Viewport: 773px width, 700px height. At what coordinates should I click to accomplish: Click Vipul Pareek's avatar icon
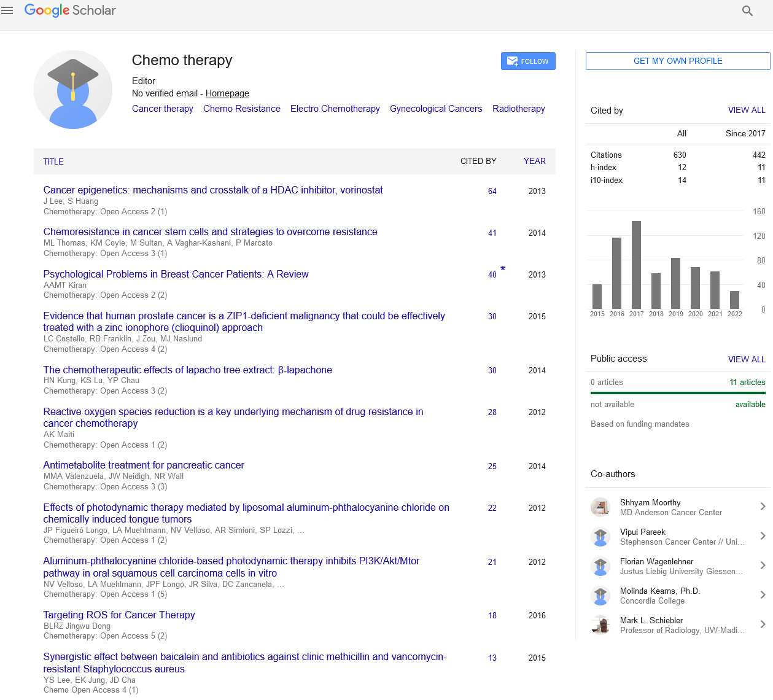[600, 537]
